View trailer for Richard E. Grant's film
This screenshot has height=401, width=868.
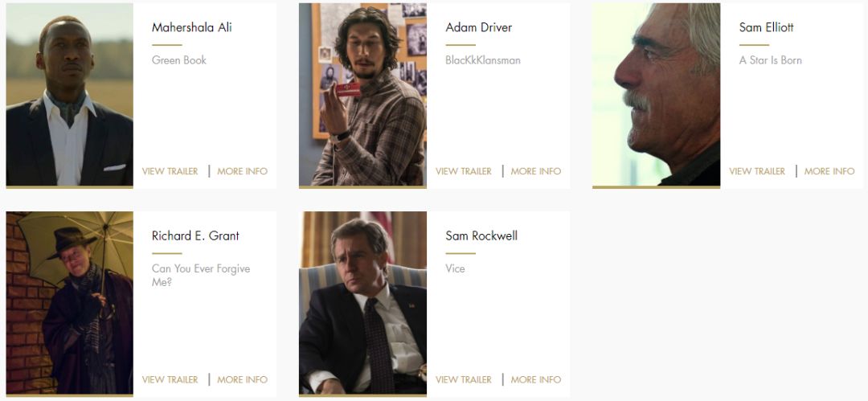(x=170, y=379)
